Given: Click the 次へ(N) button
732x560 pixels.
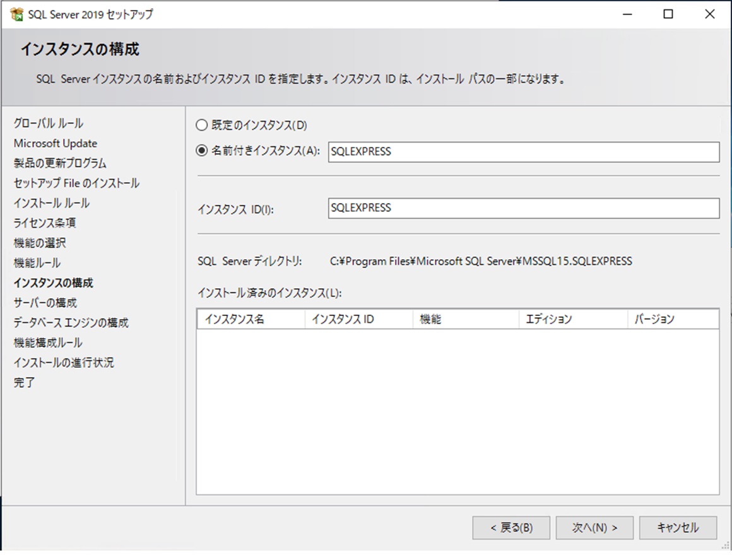Looking at the screenshot, I should point(594,528).
